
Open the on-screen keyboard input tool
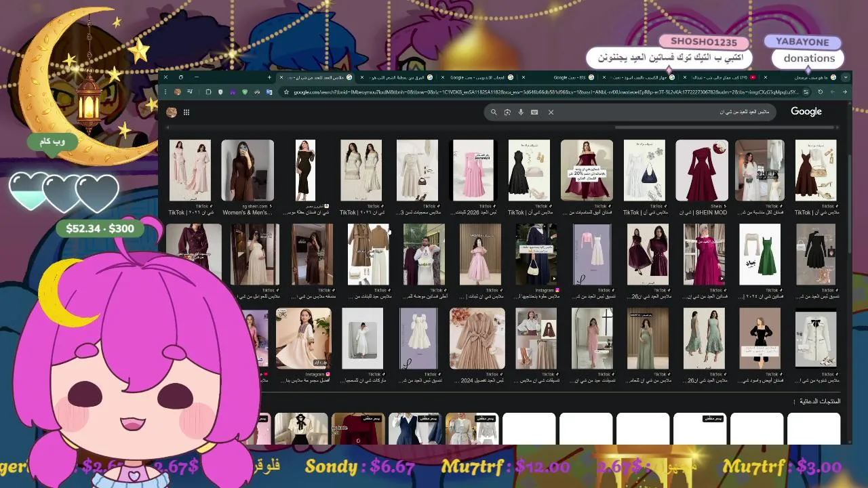(534, 113)
